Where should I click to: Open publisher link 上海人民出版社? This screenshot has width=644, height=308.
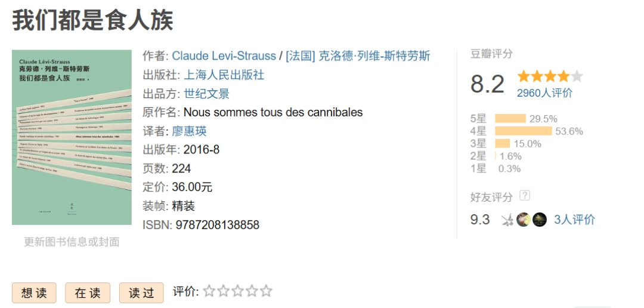click(x=224, y=75)
